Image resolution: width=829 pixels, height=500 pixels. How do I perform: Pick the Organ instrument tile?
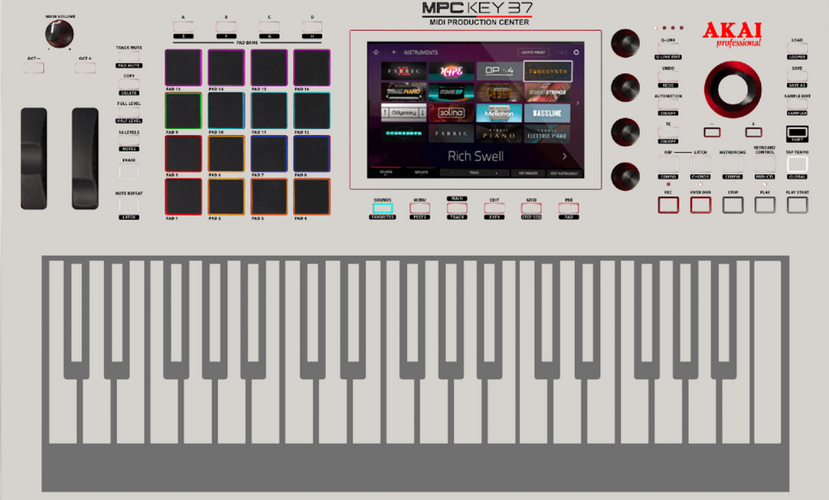[x=499, y=92]
